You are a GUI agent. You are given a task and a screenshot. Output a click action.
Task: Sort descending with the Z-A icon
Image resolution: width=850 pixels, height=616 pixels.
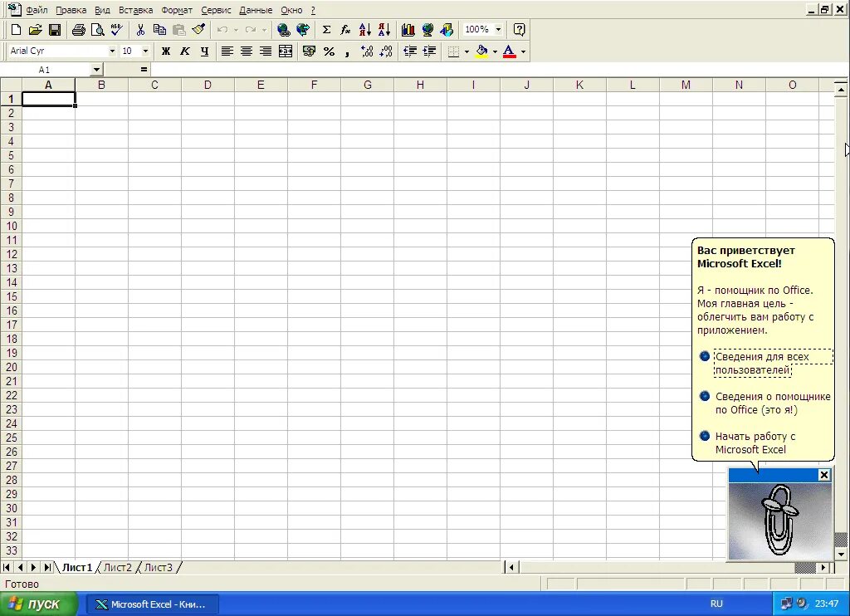click(383, 30)
